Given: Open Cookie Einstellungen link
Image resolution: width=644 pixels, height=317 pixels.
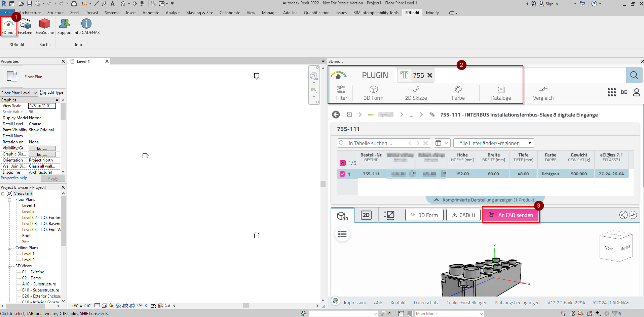Looking at the screenshot, I should (x=467, y=303).
